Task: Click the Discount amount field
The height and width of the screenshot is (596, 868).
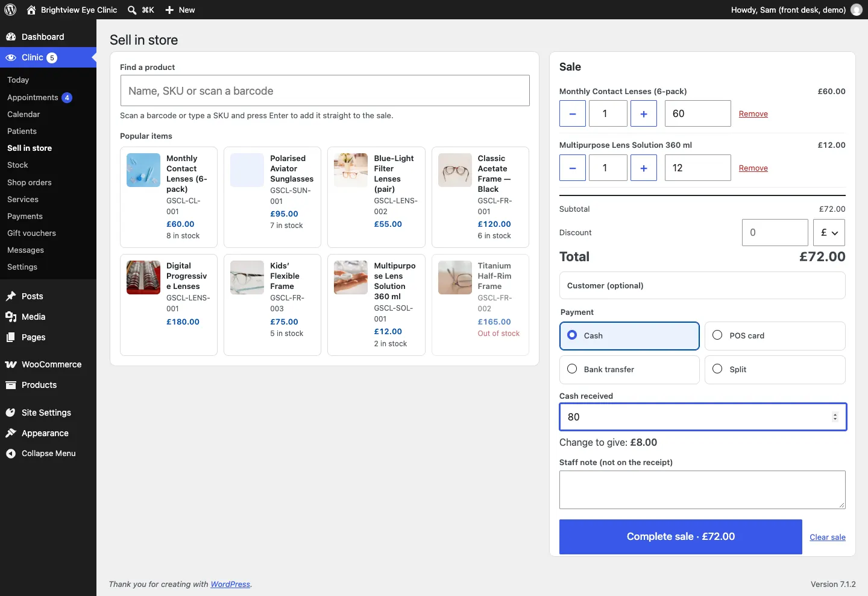Action: click(775, 232)
